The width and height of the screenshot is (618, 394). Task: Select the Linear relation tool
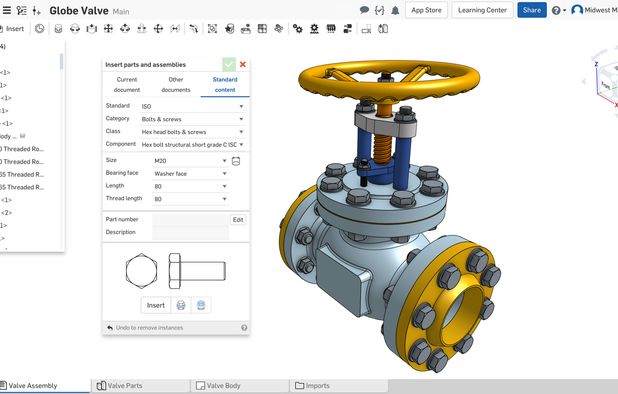348,29
